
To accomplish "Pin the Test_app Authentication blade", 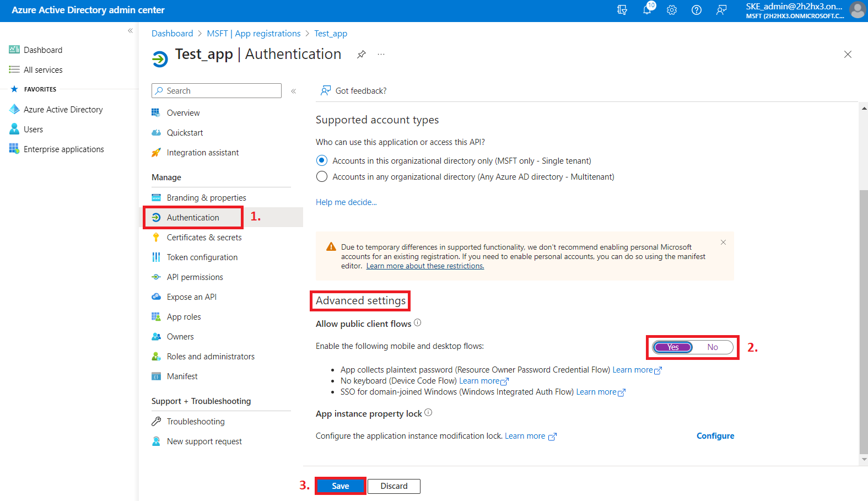I will point(362,54).
